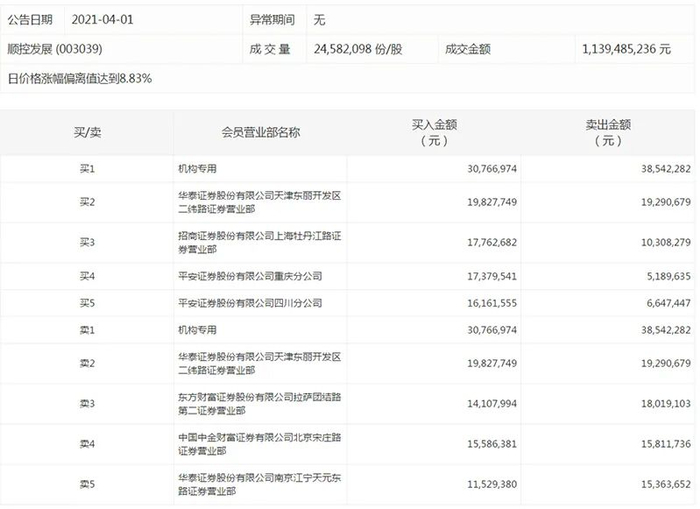
Task: Click sell amount 19,290,679 in 卖2 row
Action: click(x=666, y=363)
